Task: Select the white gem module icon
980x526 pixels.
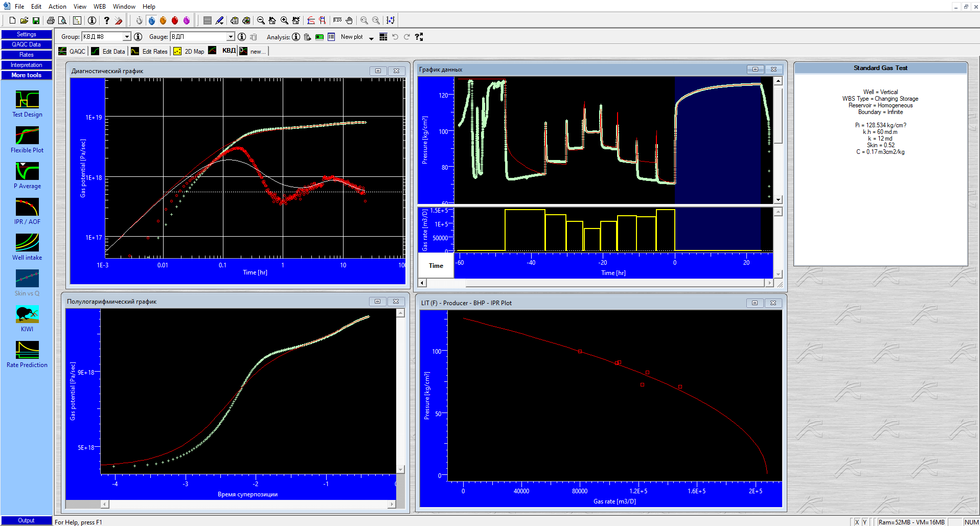Action: (139, 20)
